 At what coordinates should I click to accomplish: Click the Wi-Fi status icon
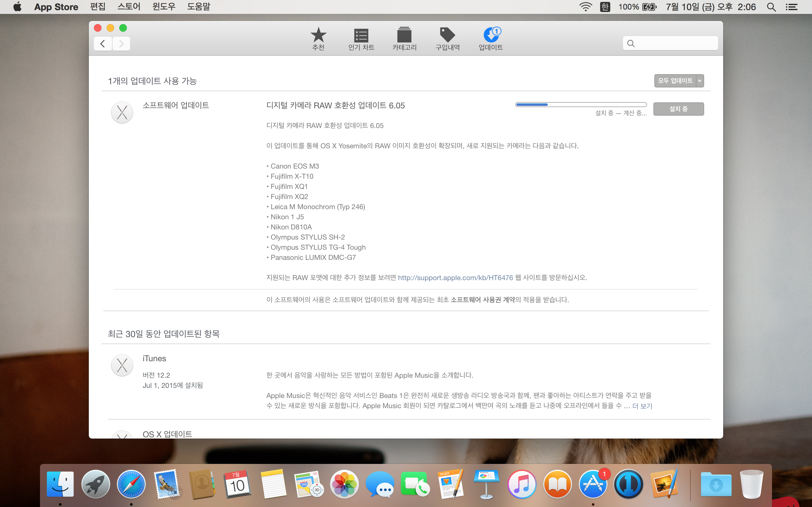pyautogui.click(x=586, y=7)
